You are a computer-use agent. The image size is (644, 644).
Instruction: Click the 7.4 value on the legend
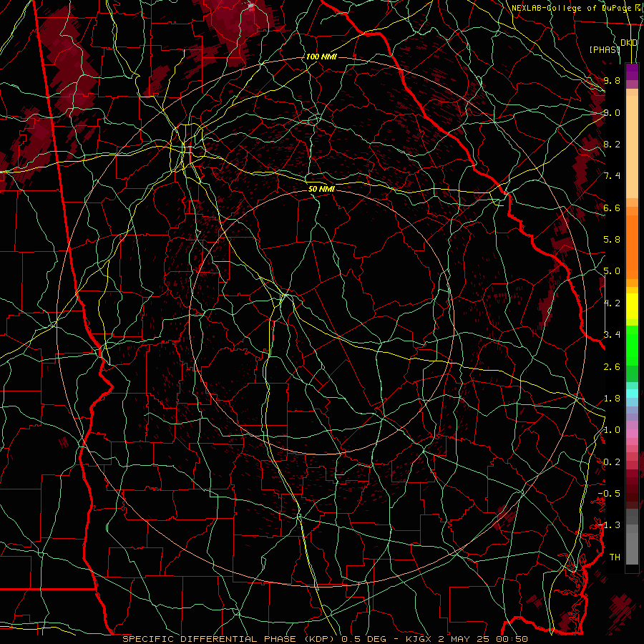coord(612,175)
